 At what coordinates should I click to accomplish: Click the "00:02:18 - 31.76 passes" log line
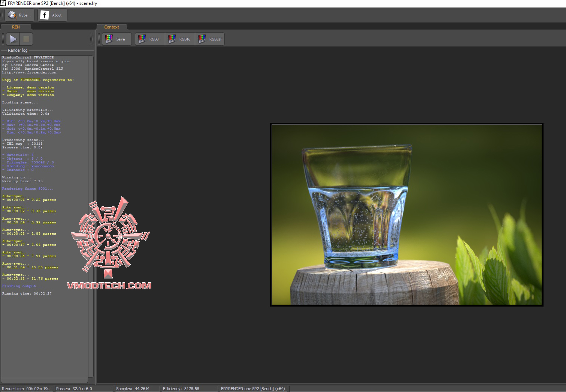coord(30,278)
